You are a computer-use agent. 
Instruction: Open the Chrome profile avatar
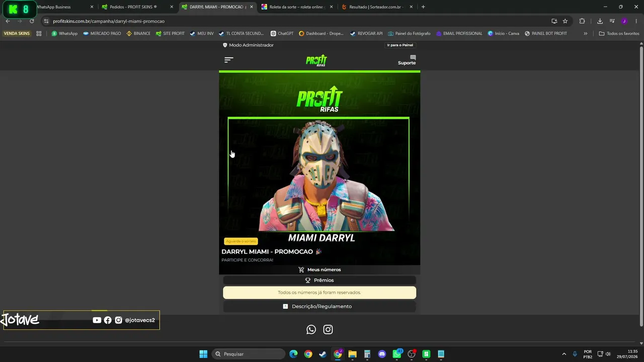(x=624, y=21)
